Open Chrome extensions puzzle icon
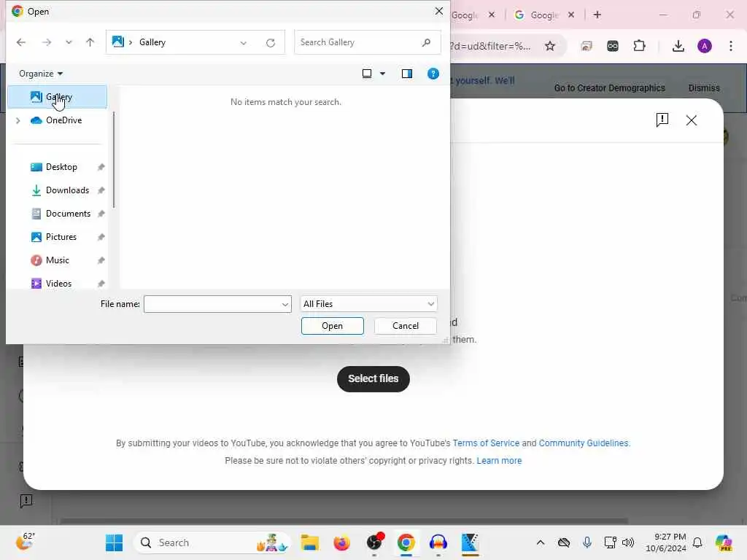Screen dimensions: 747x560 639,46
